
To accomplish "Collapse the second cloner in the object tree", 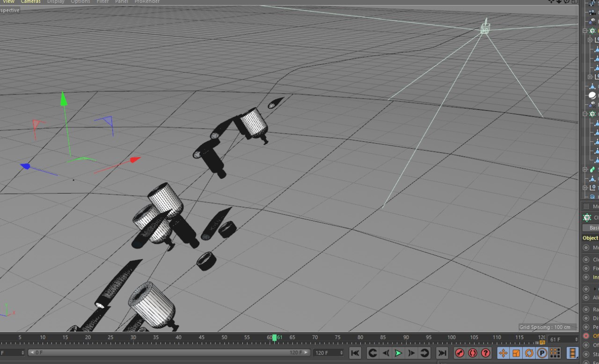I will [x=585, y=114].
